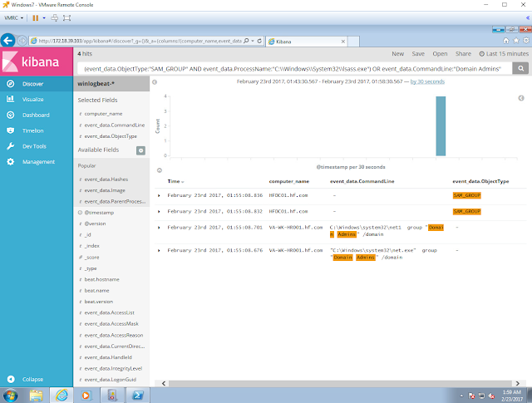Select the event_data.ObjectType selected field
Image resolution: width=532 pixels, height=403 pixels.
click(x=111, y=136)
